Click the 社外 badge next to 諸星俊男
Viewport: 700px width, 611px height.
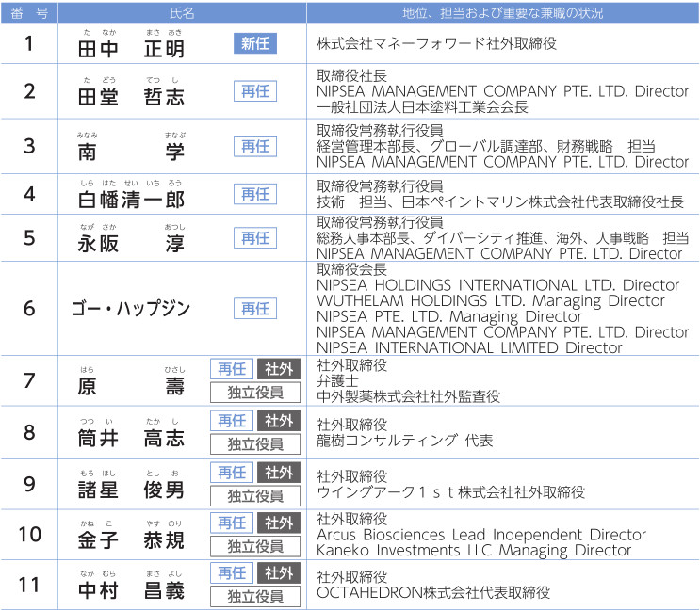pos(279,473)
